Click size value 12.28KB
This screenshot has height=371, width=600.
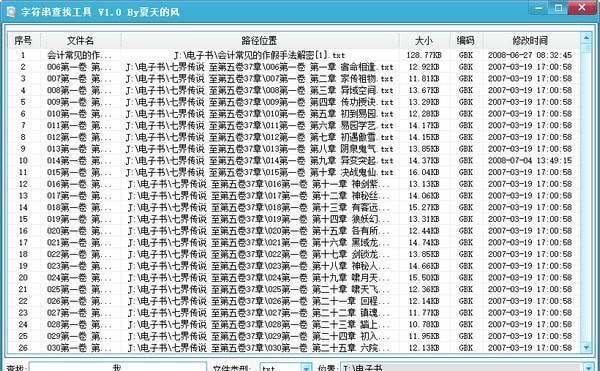(424, 114)
